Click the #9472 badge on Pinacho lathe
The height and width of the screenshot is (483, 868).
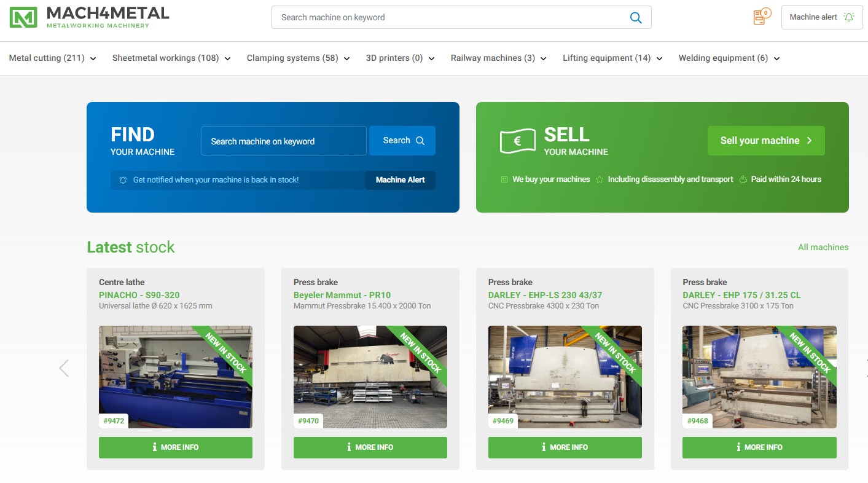point(114,421)
